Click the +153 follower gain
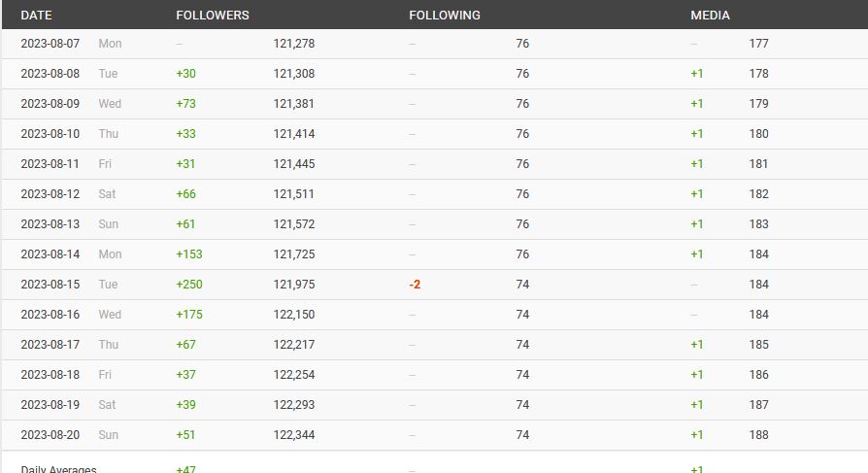Viewport: 868px width, 473px height. [189, 254]
